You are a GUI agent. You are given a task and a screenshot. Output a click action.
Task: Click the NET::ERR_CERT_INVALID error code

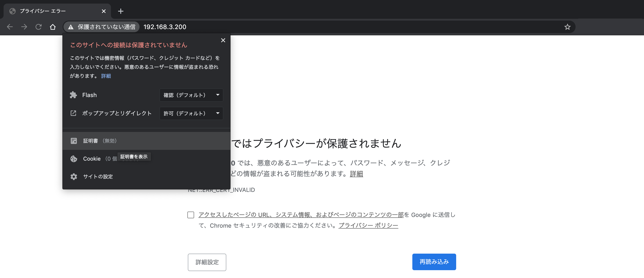click(x=222, y=190)
